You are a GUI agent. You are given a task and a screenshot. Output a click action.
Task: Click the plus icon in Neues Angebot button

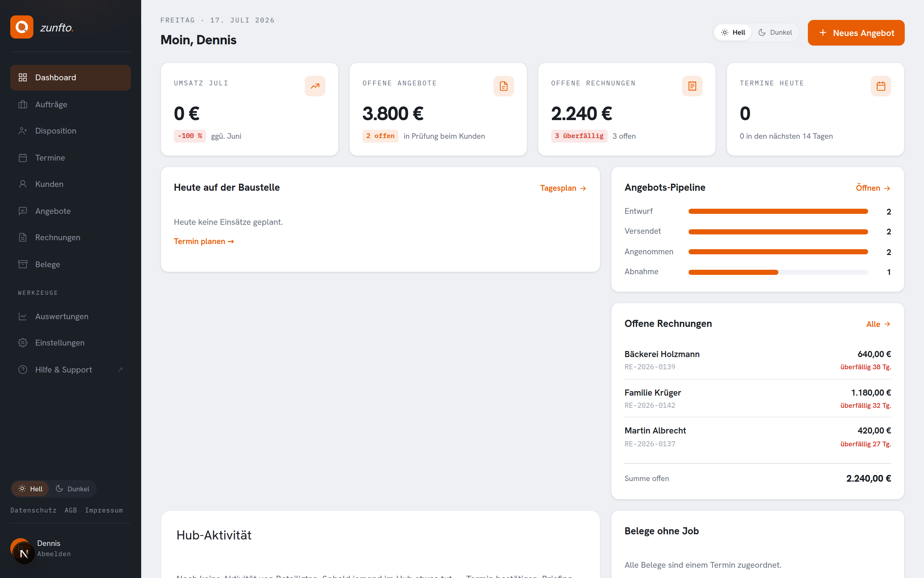[x=823, y=33]
